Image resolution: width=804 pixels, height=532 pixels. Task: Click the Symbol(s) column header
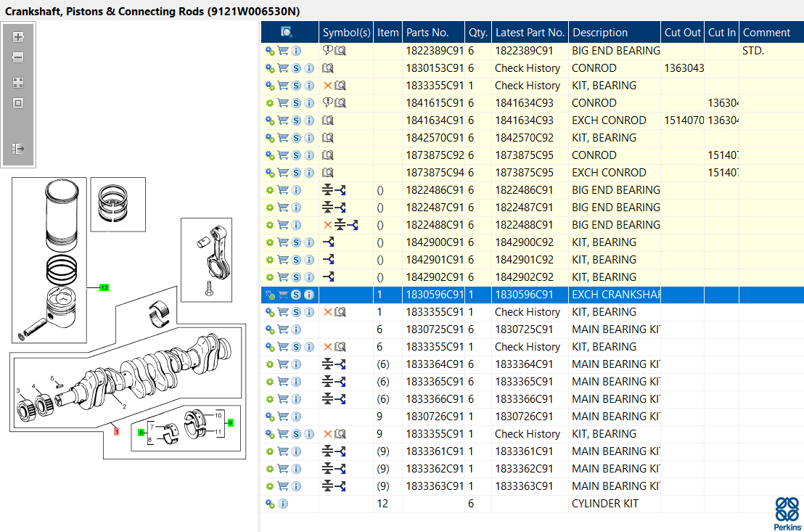coord(346,32)
